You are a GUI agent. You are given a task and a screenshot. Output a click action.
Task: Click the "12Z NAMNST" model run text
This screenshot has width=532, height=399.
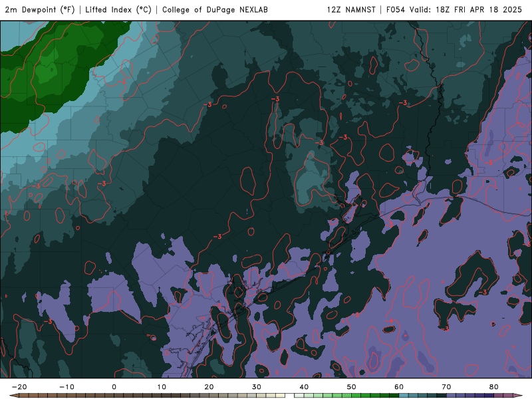click(x=351, y=9)
